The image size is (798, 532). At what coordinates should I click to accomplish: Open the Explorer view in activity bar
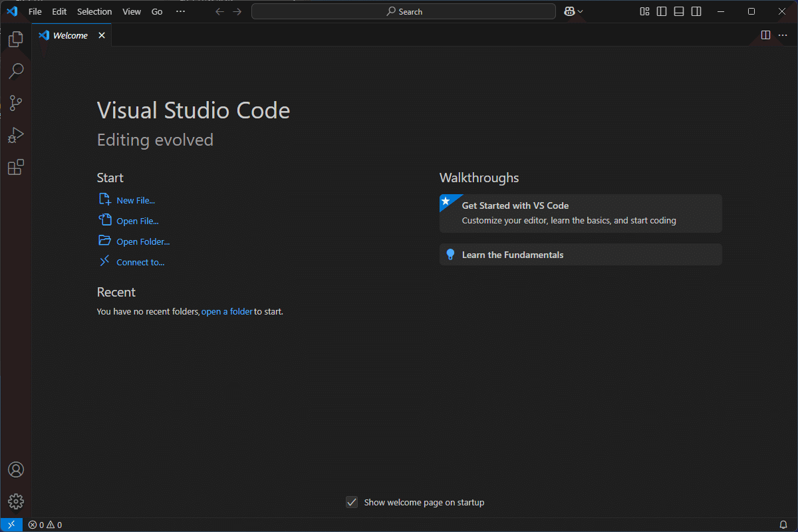pos(16,40)
